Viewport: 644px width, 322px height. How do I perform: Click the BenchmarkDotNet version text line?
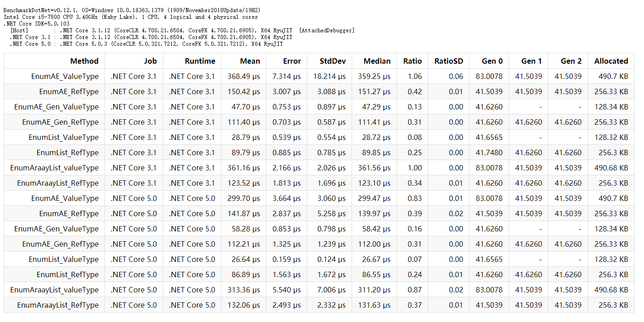click(131, 10)
